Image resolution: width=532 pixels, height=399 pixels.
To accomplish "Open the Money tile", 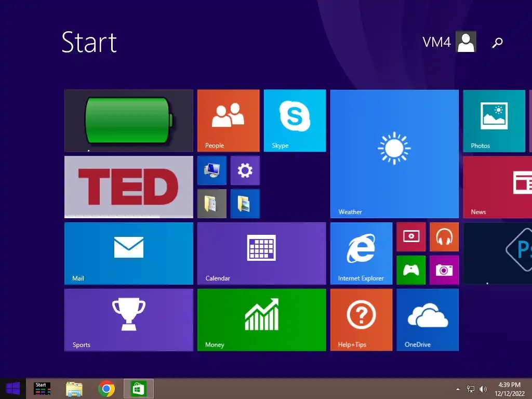I will coord(262,320).
